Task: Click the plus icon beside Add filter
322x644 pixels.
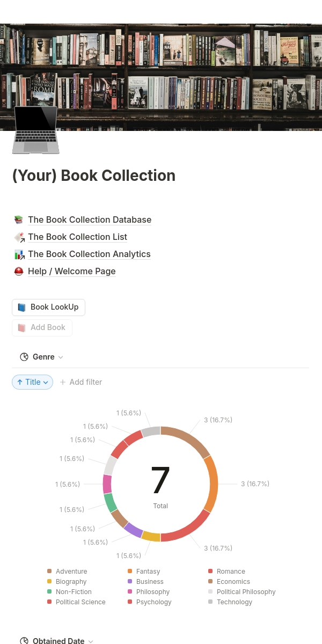Action: (63, 382)
